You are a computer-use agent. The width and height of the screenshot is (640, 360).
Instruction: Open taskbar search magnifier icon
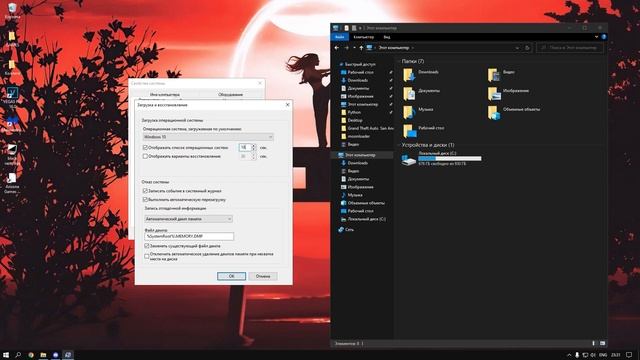coord(18,355)
